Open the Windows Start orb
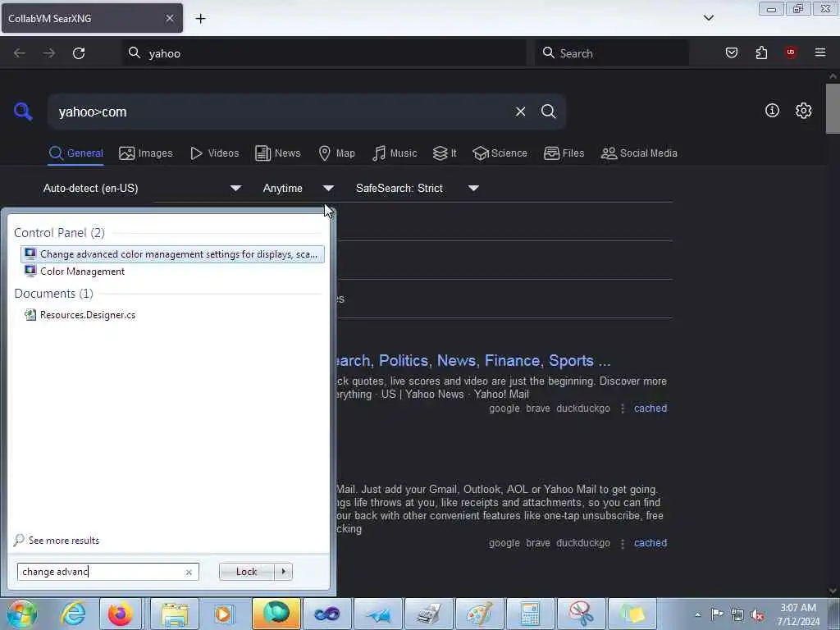 [21, 614]
